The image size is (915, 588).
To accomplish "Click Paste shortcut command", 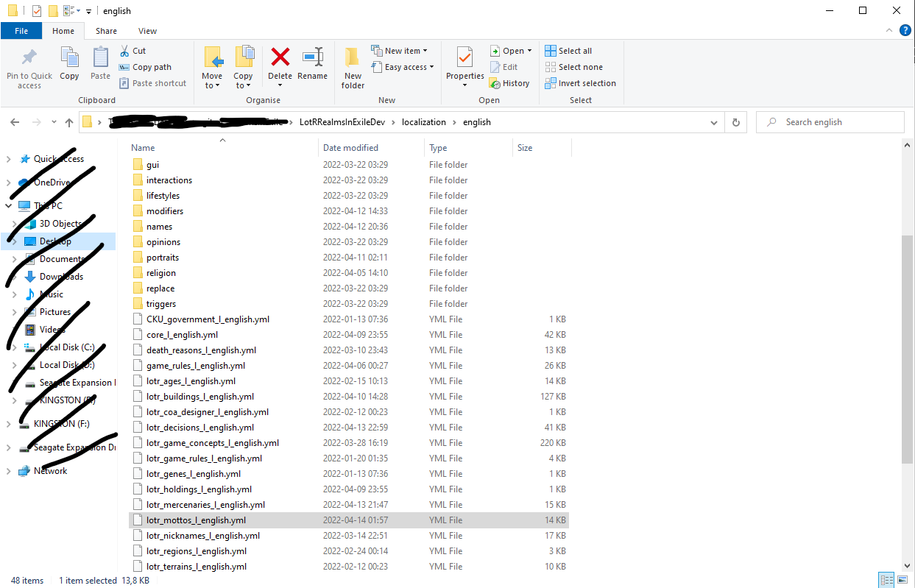I will [152, 83].
